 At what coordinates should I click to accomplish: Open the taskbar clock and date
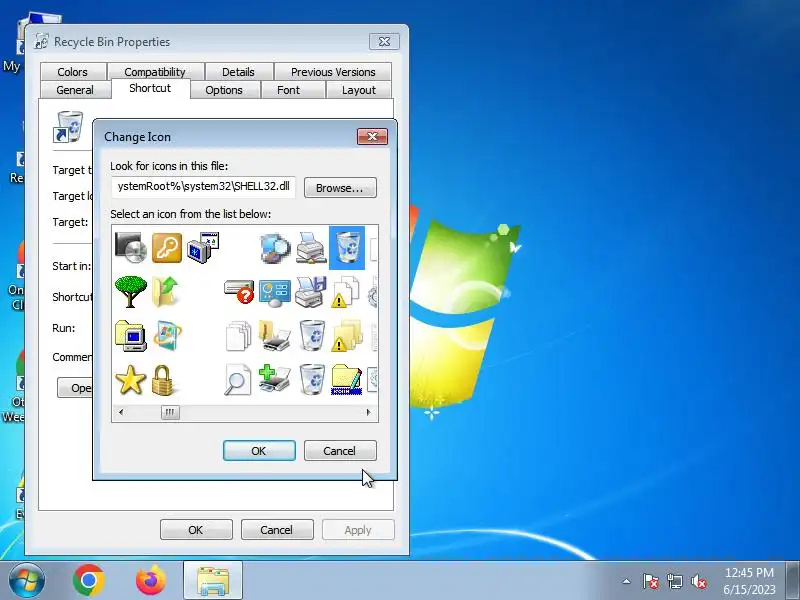[749, 581]
